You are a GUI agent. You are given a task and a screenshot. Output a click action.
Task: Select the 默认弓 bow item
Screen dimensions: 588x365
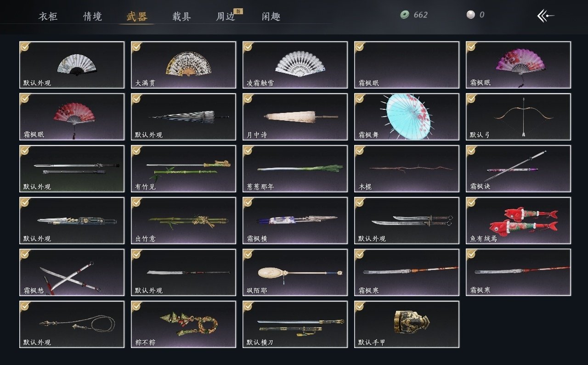[519, 117]
